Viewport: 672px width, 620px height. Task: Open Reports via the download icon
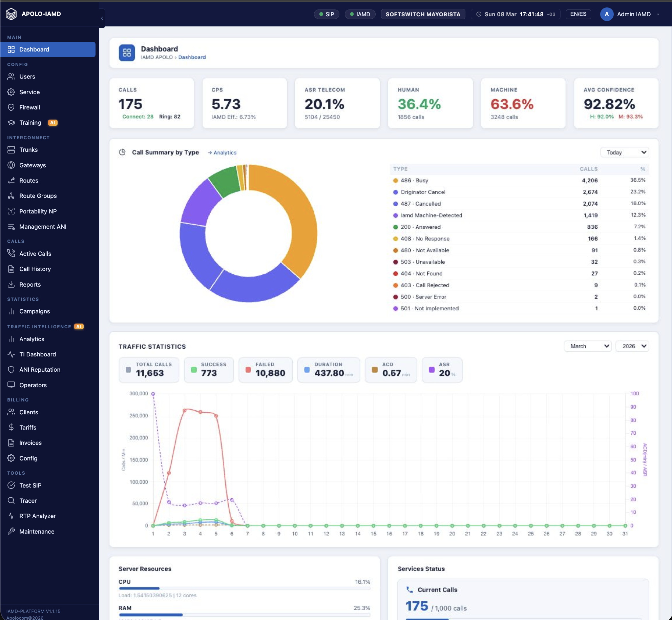coord(11,284)
